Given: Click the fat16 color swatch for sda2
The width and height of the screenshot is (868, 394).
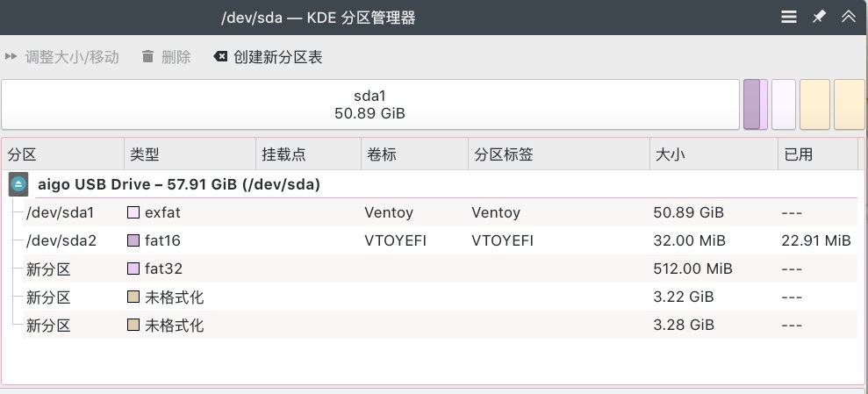Looking at the screenshot, I should click(133, 240).
